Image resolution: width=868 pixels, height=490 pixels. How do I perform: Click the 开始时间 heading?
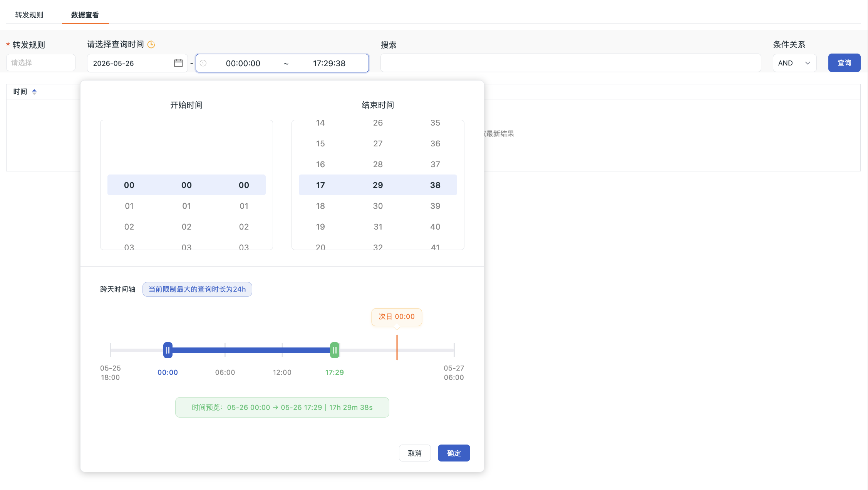pyautogui.click(x=186, y=105)
